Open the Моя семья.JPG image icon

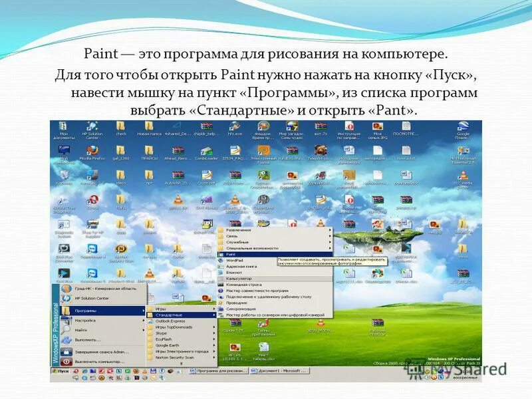point(377,130)
